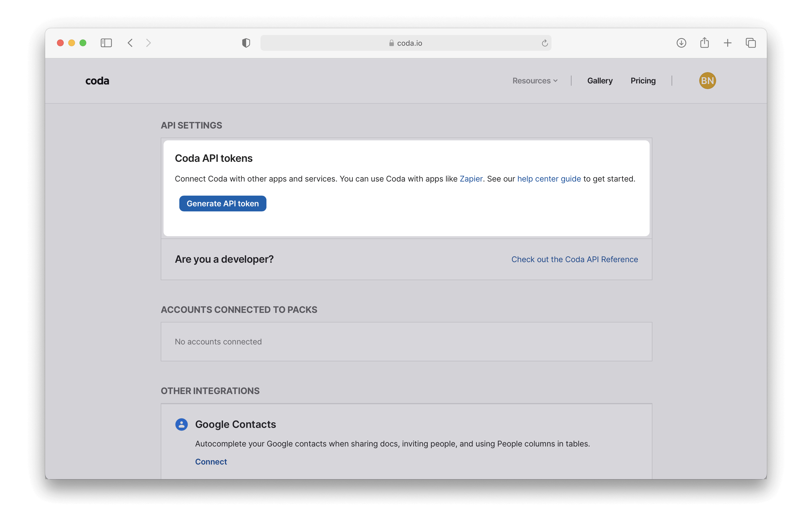
Task: Open the Share icon in Safari toolbar
Action: coord(704,43)
